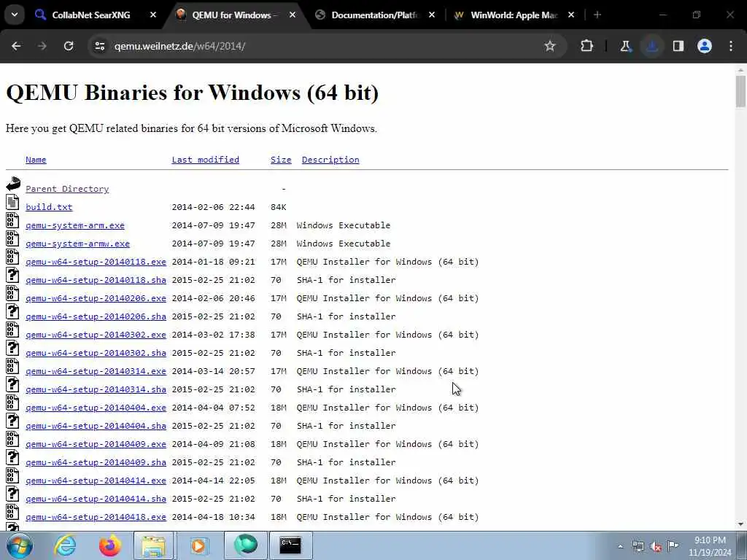
Task: Download qemu-w64-setup-20140118.exe
Action: tap(96, 262)
